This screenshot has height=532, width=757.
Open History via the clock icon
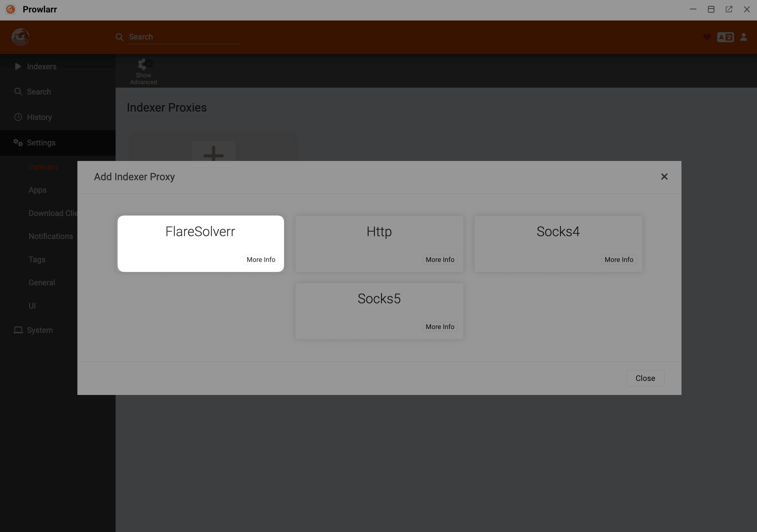(x=18, y=117)
